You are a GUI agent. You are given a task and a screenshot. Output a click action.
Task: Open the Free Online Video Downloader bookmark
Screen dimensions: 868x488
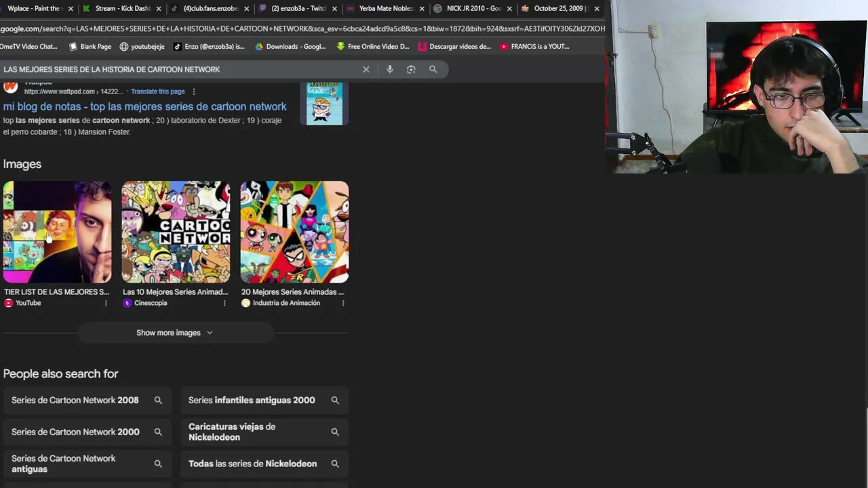[373, 47]
